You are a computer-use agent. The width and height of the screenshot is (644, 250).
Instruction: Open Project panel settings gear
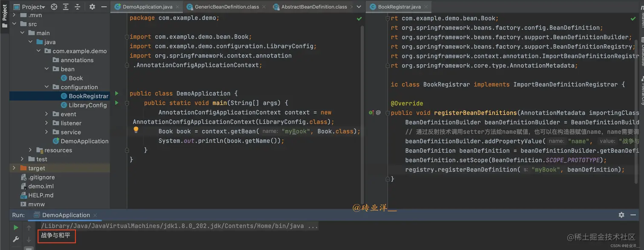click(x=92, y=7)
